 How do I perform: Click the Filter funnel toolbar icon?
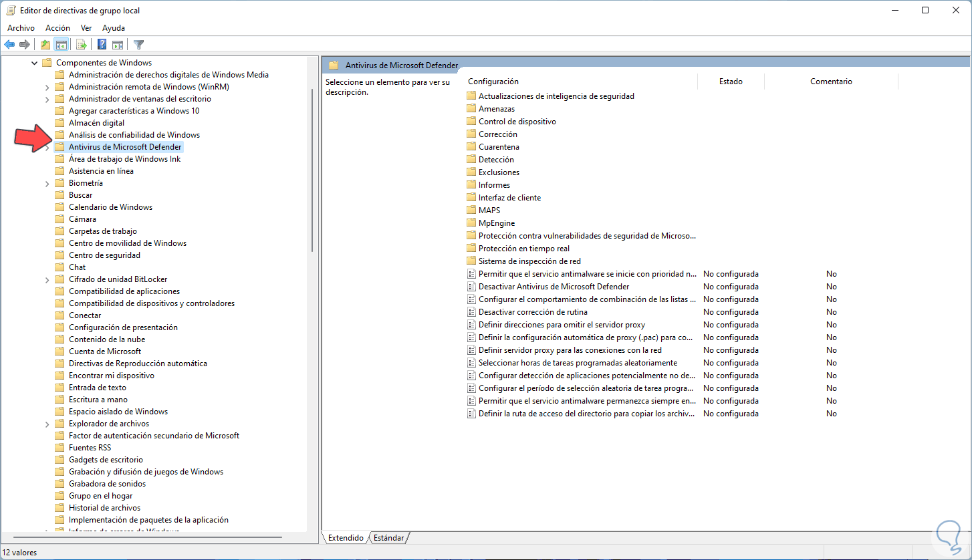(x=138, y=45)
